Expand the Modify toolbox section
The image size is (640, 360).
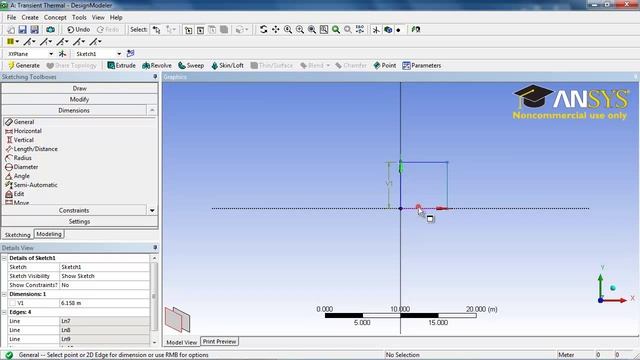80,99
